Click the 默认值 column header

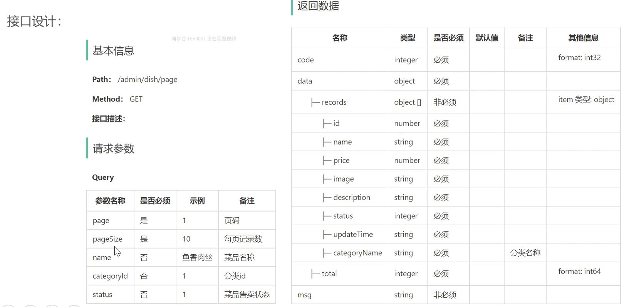[487, 38]
